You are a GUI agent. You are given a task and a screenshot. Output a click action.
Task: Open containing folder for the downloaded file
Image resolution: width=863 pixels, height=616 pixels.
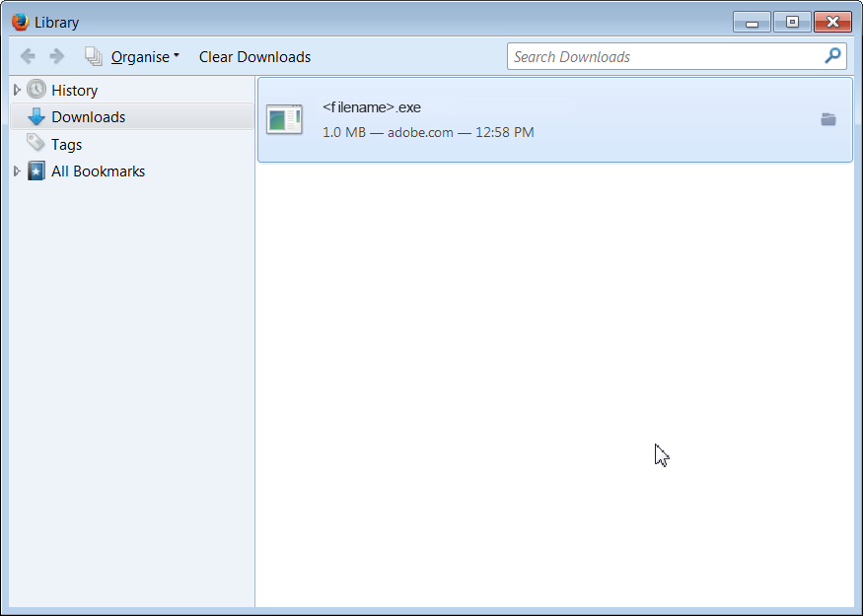[828, 119]
